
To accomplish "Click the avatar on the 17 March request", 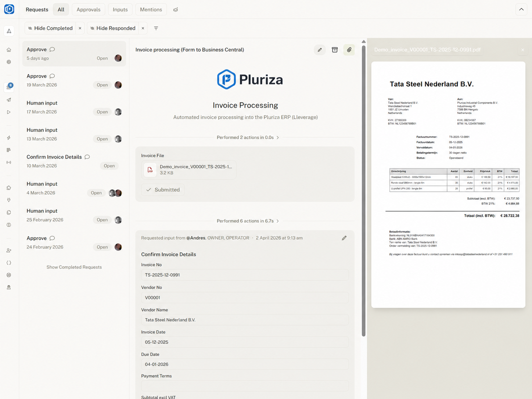I will click(118, 112).
